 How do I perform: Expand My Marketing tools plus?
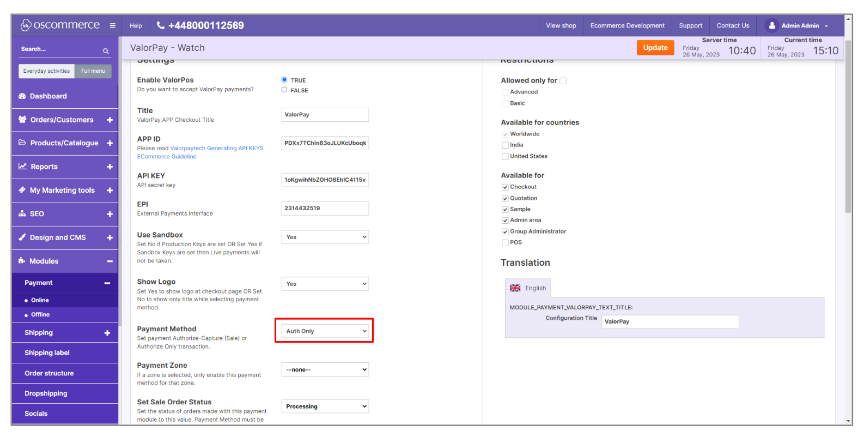pyautogui.click(x=110, y=190)
